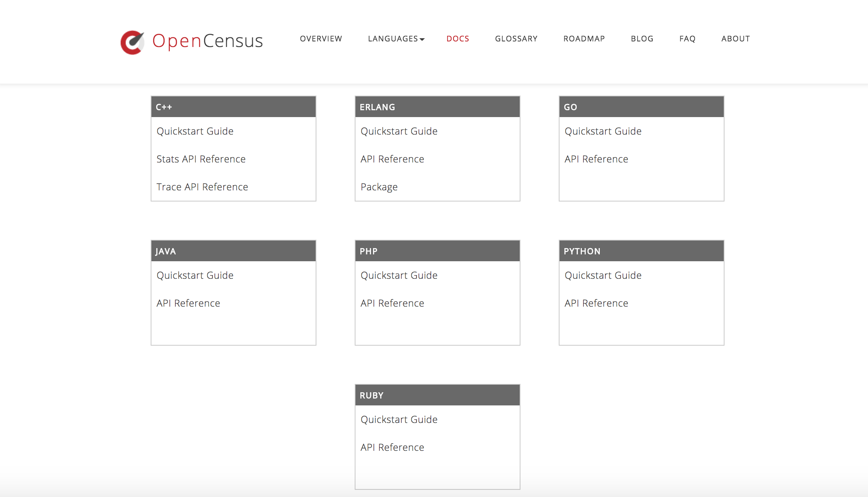Go to the ABOUT page

coord(735,39)
